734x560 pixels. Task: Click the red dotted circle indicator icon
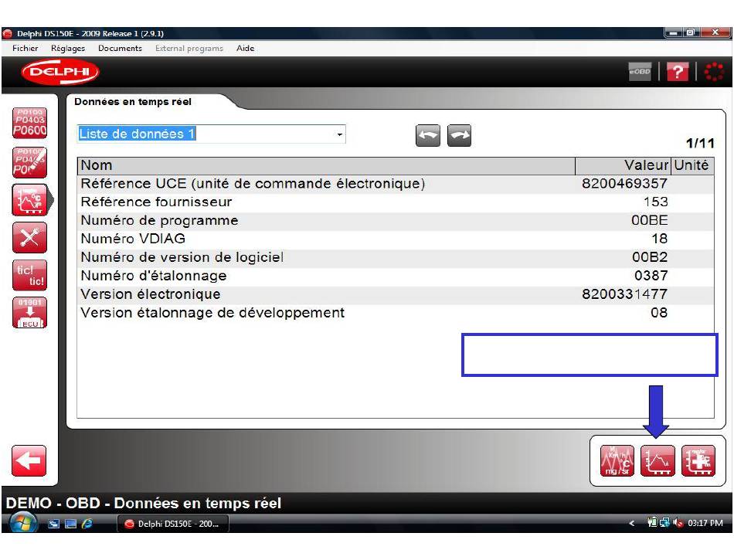coord(713,72)
